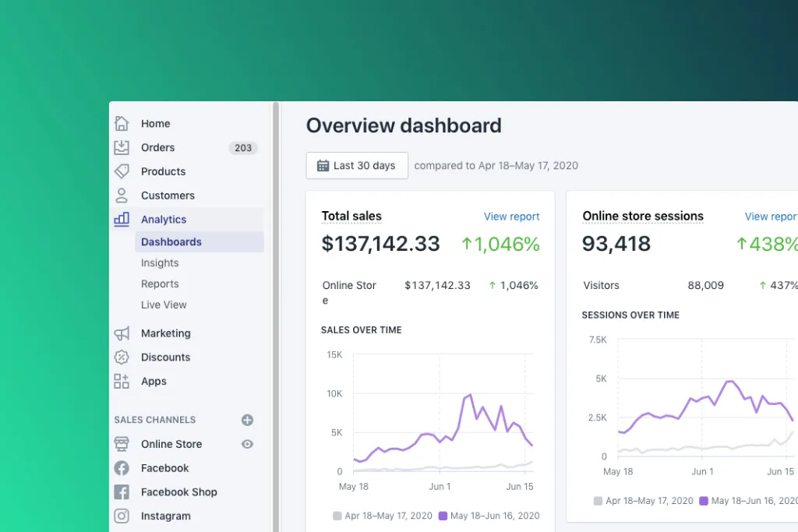Screen dimensions: 798x532
Task: Open Marketing via the megaphone icon
Action: (122, 333)
